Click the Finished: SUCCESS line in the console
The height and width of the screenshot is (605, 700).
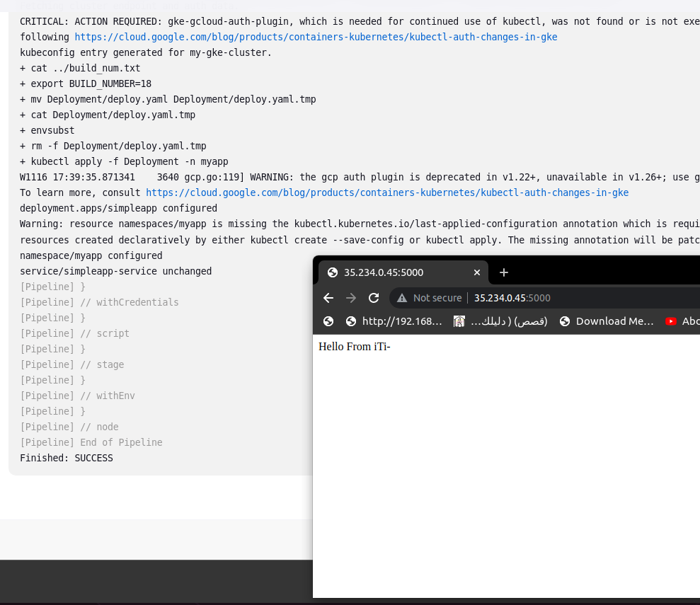(67, 458)
